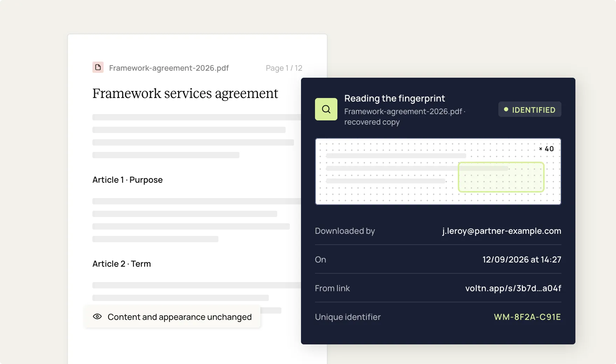Click the eye icon beside unchanged notice

click(x=97, y=316)
